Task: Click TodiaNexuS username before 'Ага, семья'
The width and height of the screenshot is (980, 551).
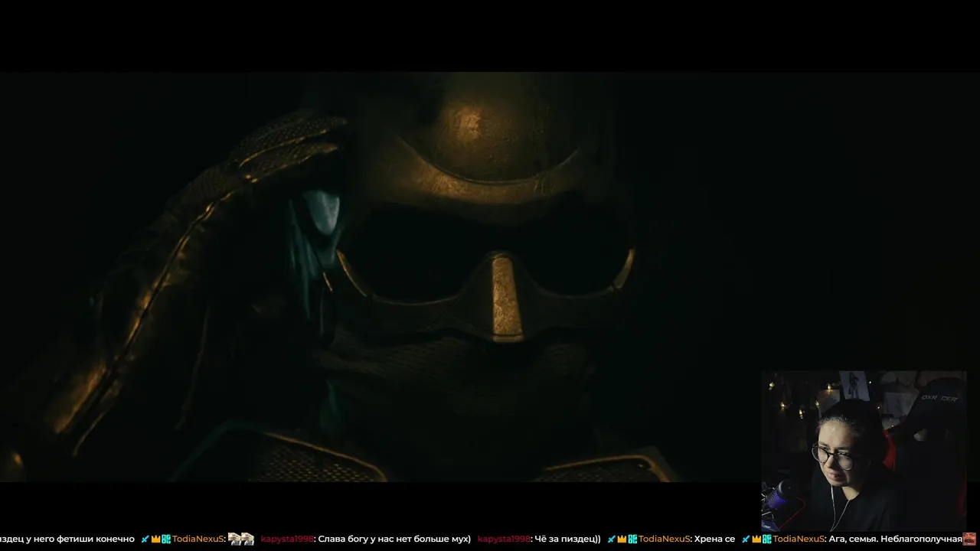Action: click(799, 539)
